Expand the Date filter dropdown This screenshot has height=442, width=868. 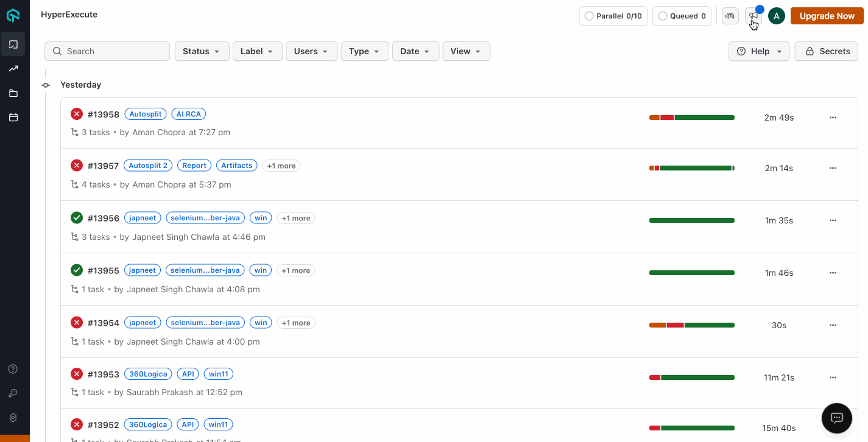point(415,51)
